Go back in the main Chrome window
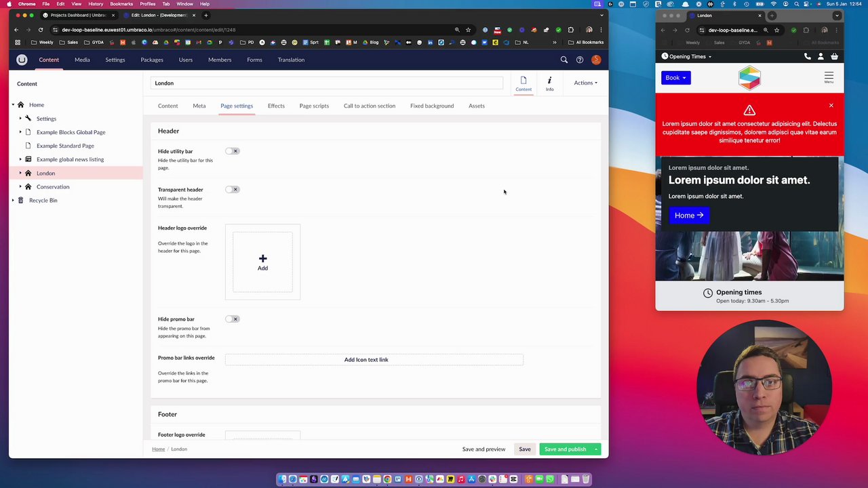 [x=17, y=30]
